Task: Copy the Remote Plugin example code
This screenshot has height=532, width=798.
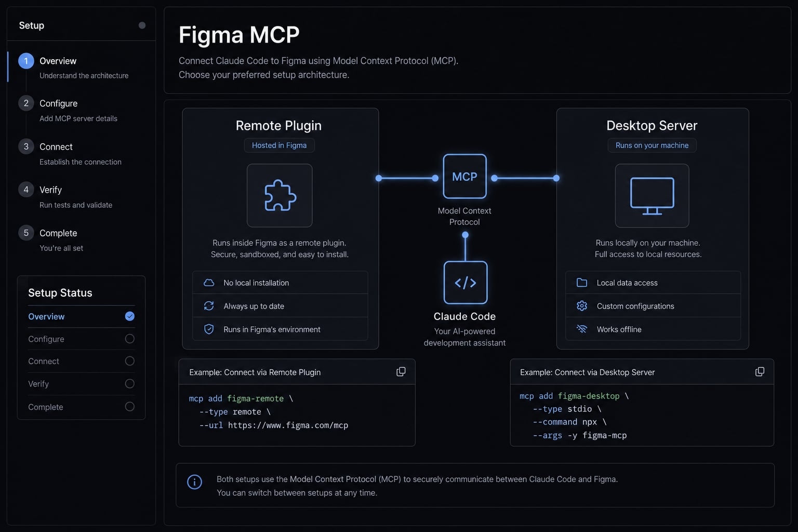Action: [x=401, y=371]
